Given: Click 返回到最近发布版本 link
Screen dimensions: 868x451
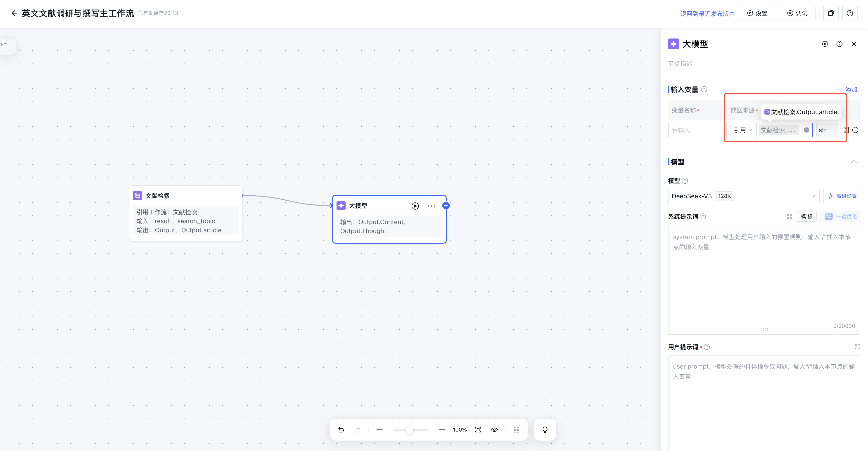Looking at the screenshot, I should (707, 14).
